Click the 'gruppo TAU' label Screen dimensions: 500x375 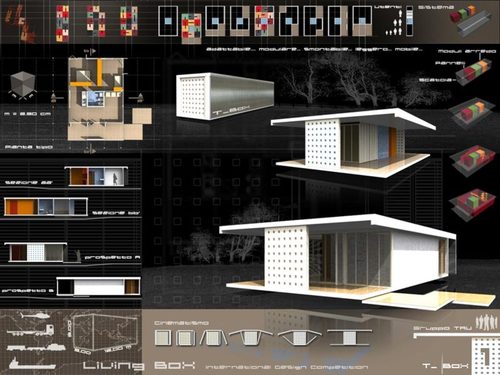pos(442,328)
